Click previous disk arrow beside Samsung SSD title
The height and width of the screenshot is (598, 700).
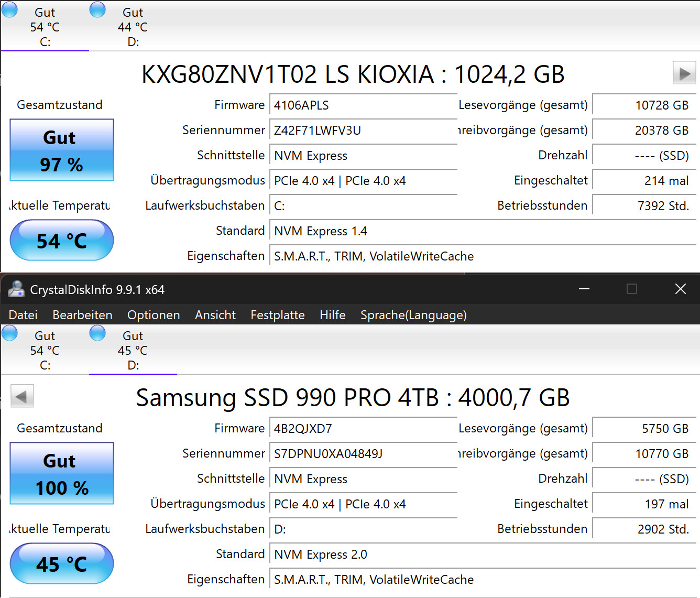(x=22, y=396)
